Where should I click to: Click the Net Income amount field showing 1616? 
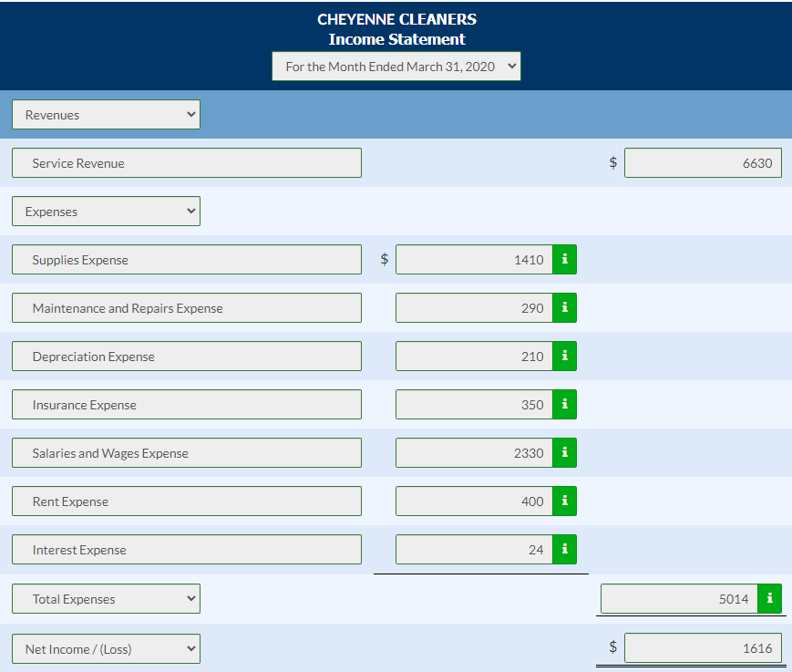point(703,647)
